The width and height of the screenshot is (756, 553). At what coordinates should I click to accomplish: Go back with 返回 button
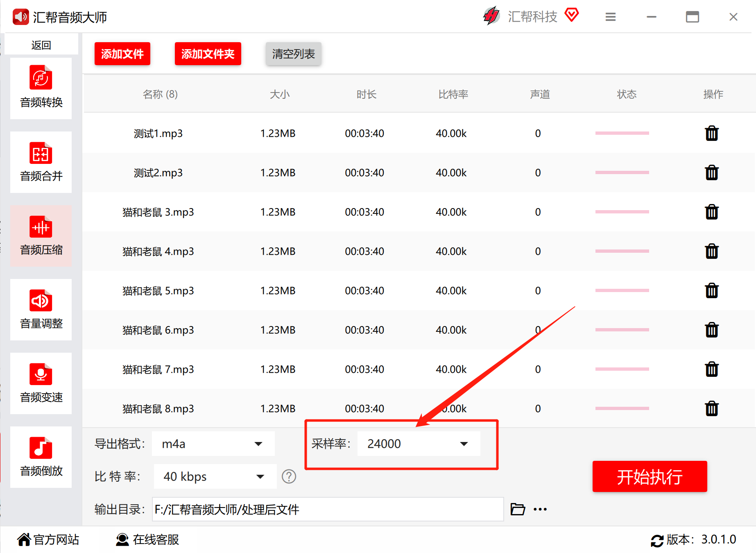pyautogui.click(x=41, y=45)
